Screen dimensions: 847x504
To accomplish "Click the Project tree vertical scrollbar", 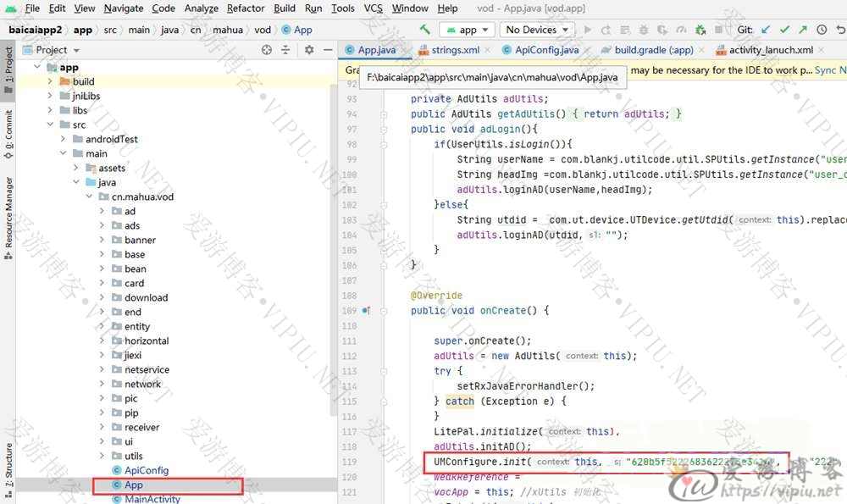I will pos(333,252).
